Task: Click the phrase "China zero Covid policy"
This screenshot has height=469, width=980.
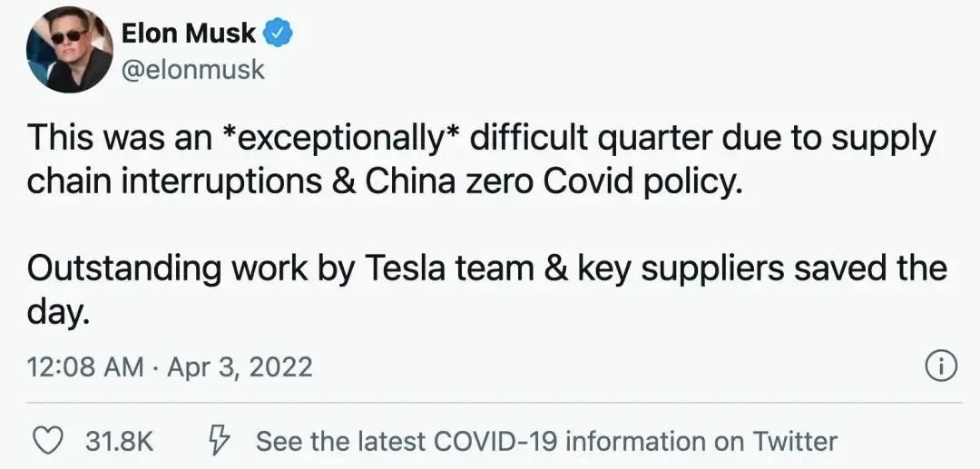Action: [x=554, y=181]
